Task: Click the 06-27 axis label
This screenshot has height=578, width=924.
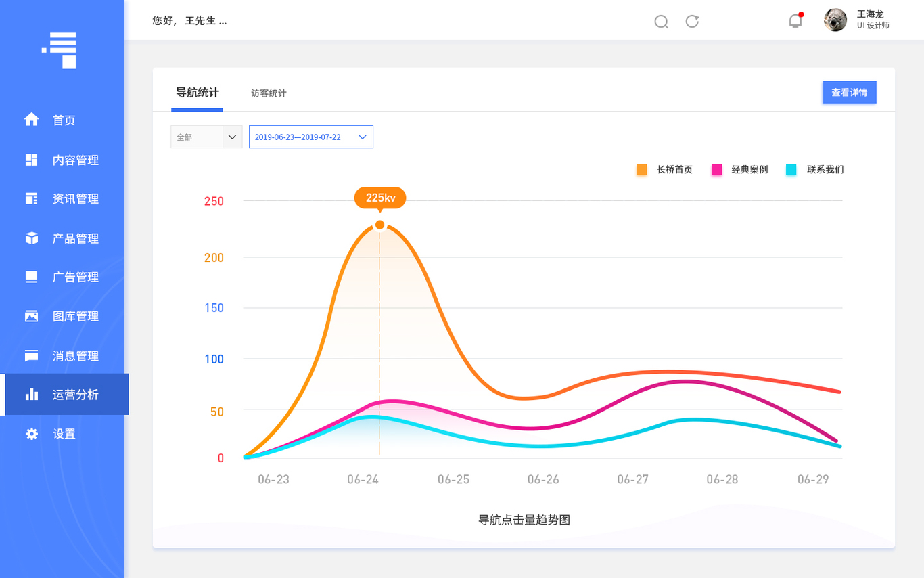Action: [632, 479]
